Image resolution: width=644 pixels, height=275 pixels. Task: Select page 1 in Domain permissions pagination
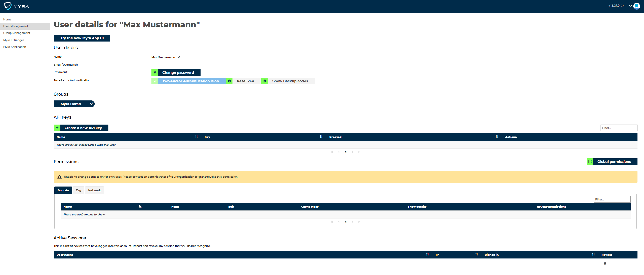pos(345,222)
